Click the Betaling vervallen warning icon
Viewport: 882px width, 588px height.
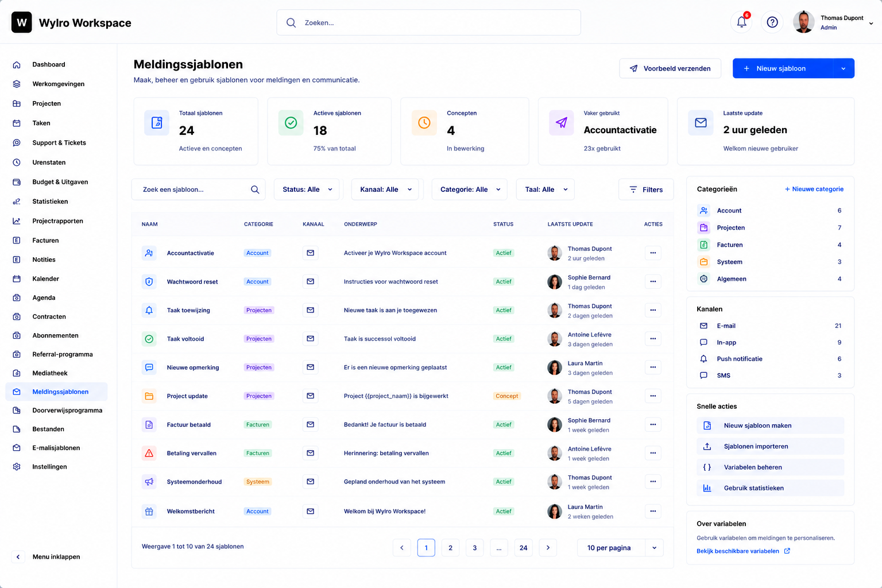coord(149,453)
